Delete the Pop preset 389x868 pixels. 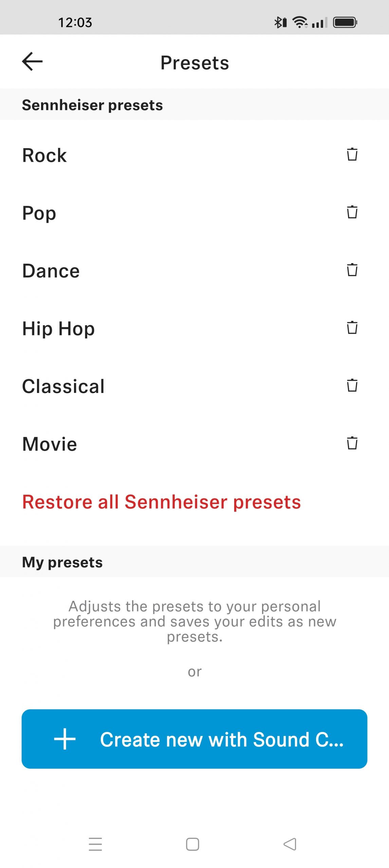[352, 212]
